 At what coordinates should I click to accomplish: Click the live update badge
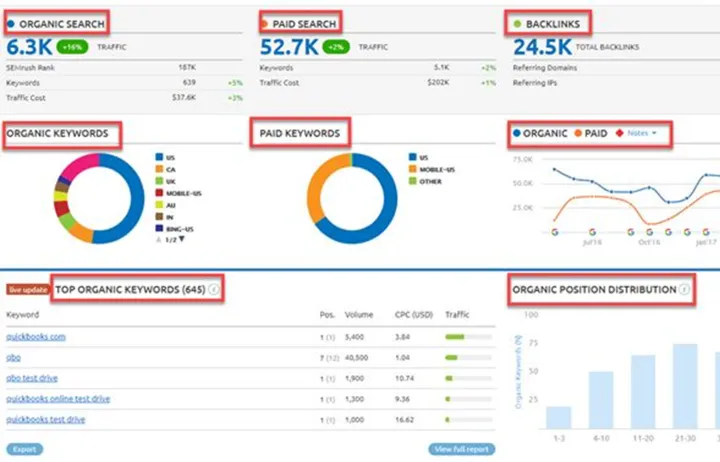(x=28, y=290)
